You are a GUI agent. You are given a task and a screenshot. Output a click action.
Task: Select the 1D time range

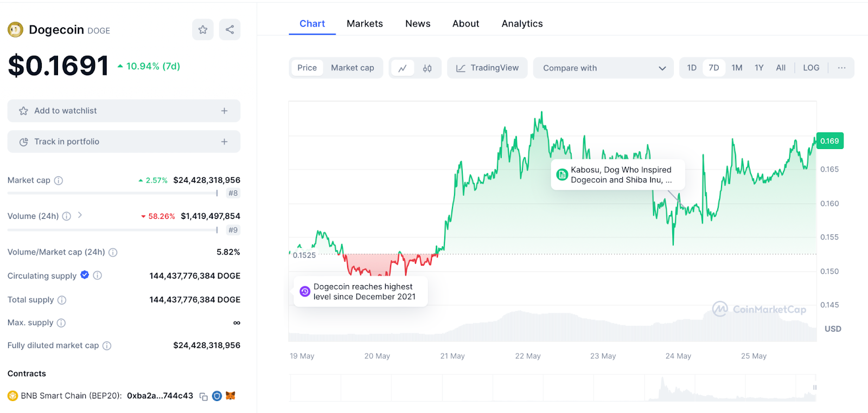coord(692,68)
